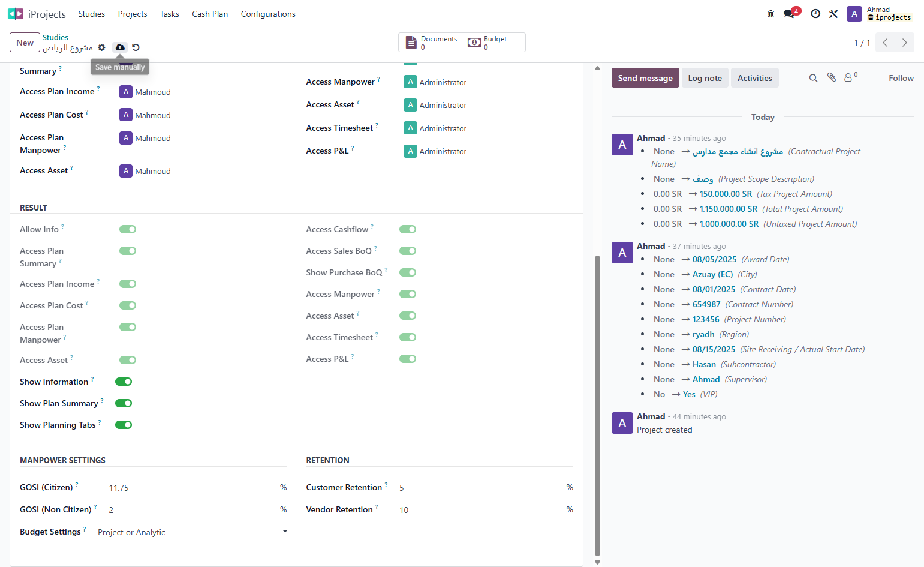Image resolution: width=924 pixels, height=567 pixels.
Task: Open the gear actions menu near breadcrumb
Action: point(101,47)
